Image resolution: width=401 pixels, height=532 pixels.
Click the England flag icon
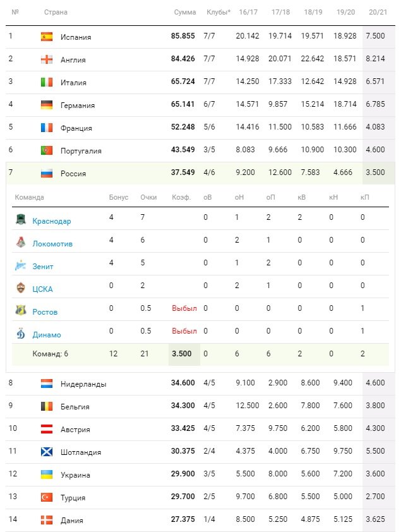[x=47, y=59]
